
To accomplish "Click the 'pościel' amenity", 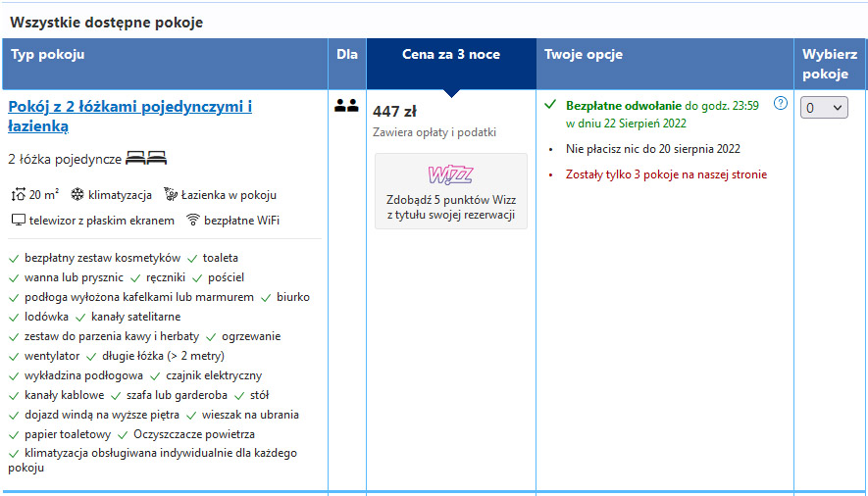I will 226,277.
